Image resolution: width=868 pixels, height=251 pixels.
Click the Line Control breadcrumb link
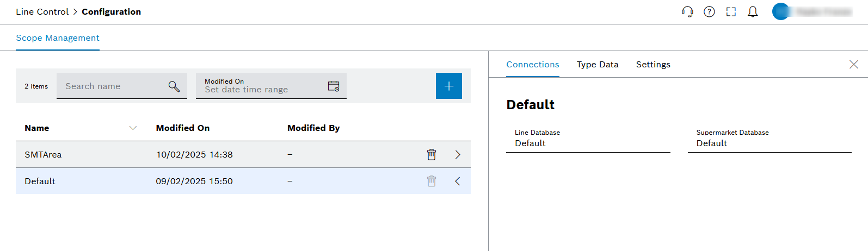pyautogui.click(x=42, y=12)
